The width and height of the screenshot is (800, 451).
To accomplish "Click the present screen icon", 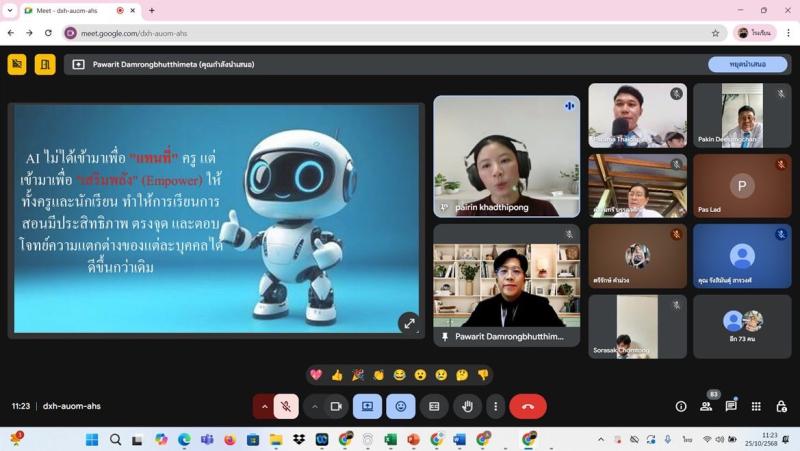I will click(x=367, y=406).
